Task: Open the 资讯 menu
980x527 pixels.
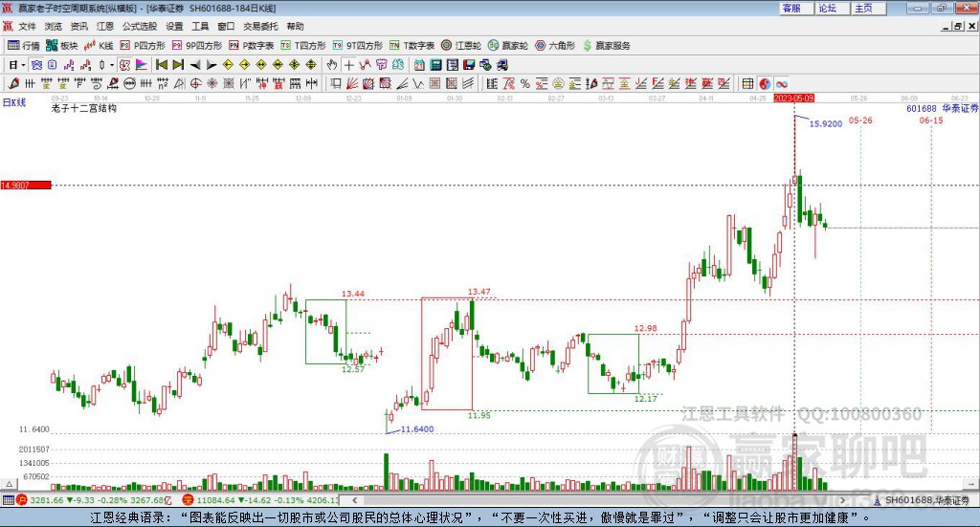Action: [79, 26]
